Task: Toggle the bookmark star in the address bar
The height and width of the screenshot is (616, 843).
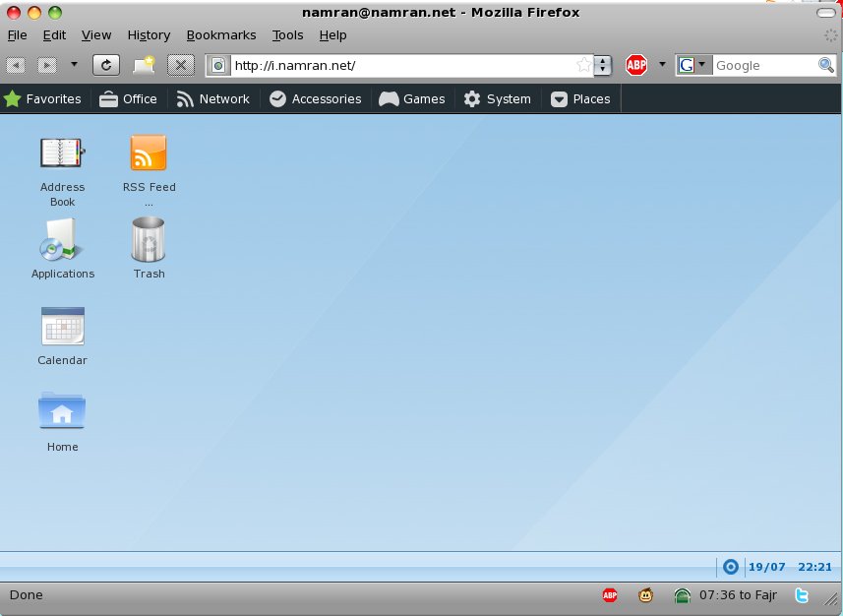Action: pos(584,65)
